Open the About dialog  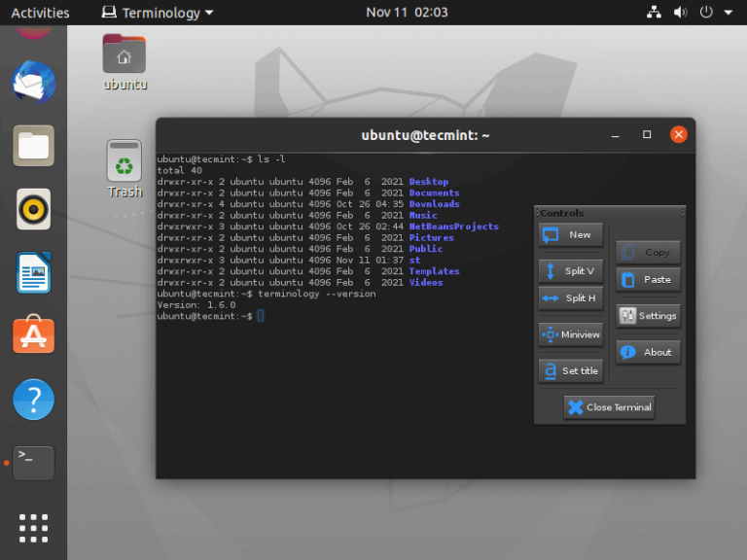point(648,352)
